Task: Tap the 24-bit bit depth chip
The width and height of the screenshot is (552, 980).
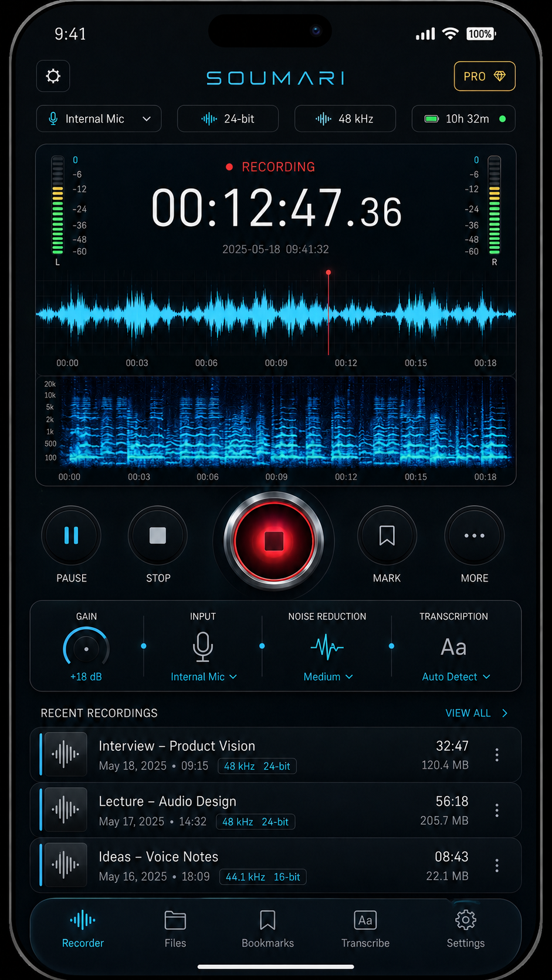Action: 228,119
